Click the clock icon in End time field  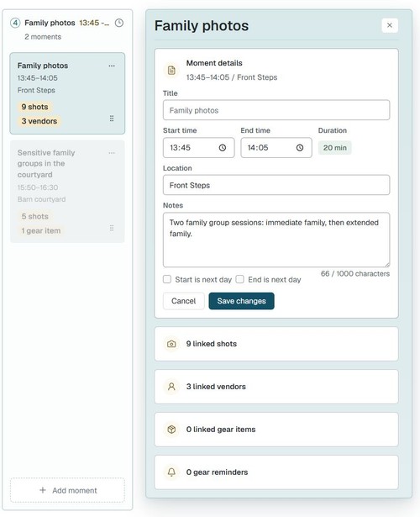[x=299, y=148]
